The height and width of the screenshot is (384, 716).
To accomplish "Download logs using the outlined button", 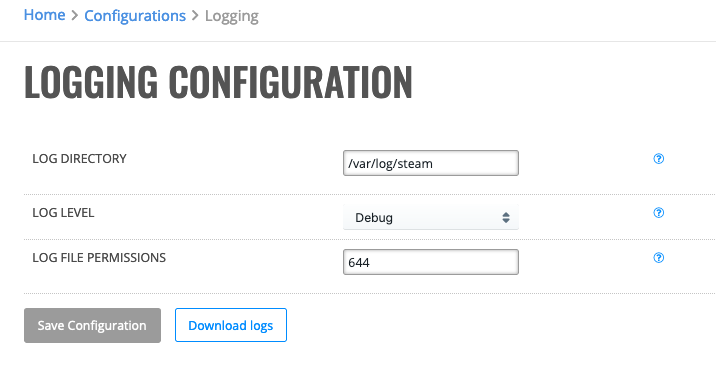I will click(231, 325).
